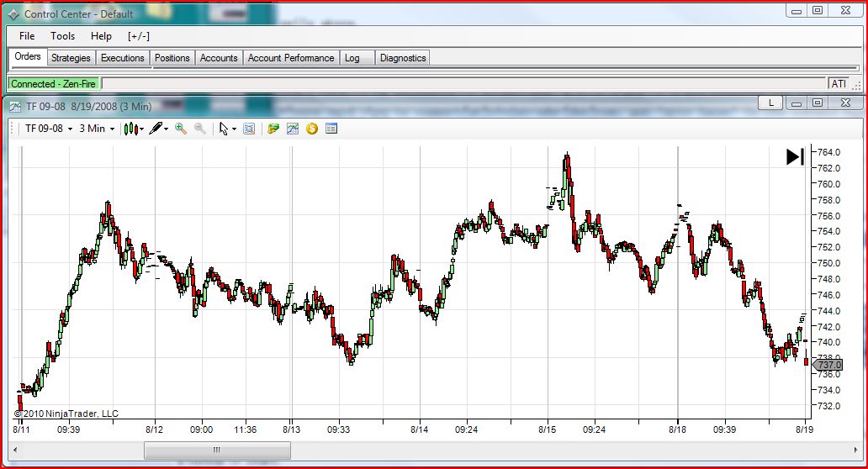Open the drawing tools pen dropdown

159,129
